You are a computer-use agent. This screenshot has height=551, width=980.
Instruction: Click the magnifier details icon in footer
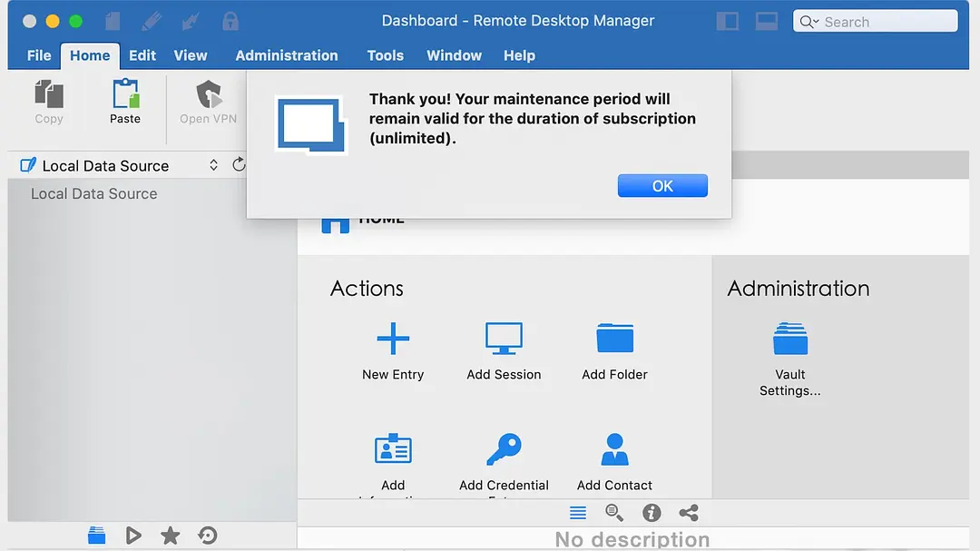tap(614, 513)
